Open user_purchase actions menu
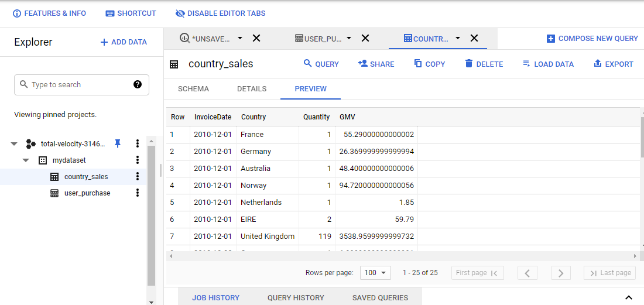This screenshot has height=305, width=644. pyautogui.click(x=138, y=193)
